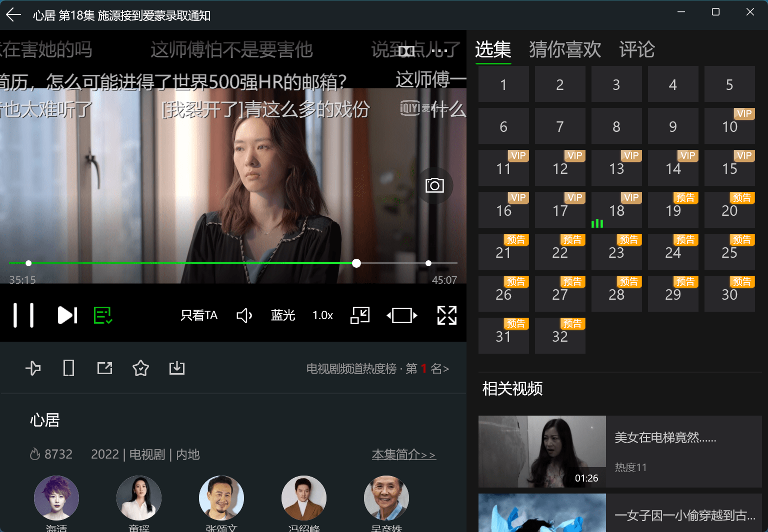Open the 只看TA filter
The height and width of the screenshot is (532, 768).
pos(199,315)
